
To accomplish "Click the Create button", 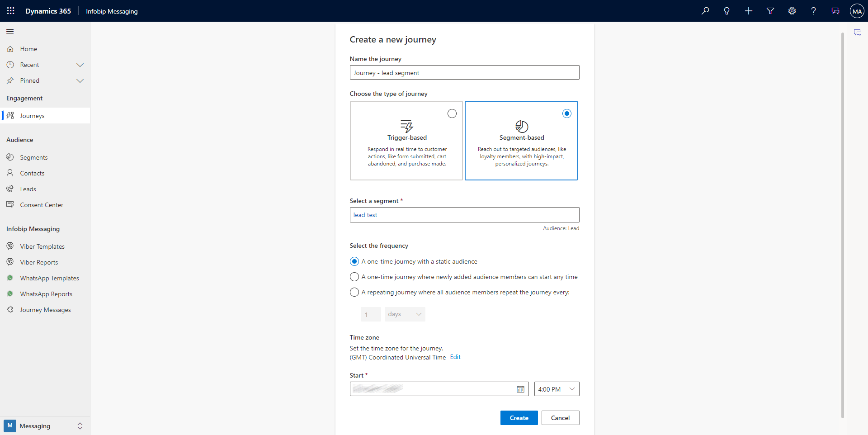I will (519, 417).
